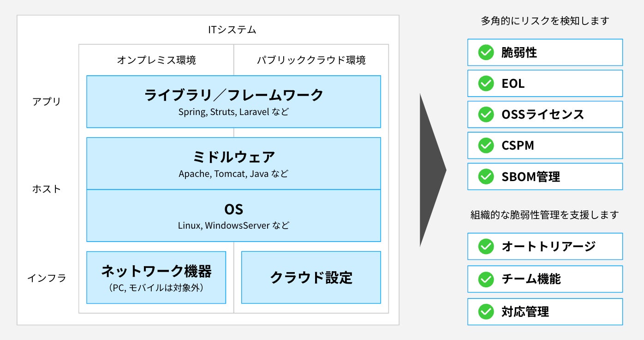Click the green checkmark next to EOL
Screen dimensions: 644x340
[x=486, y=84]
